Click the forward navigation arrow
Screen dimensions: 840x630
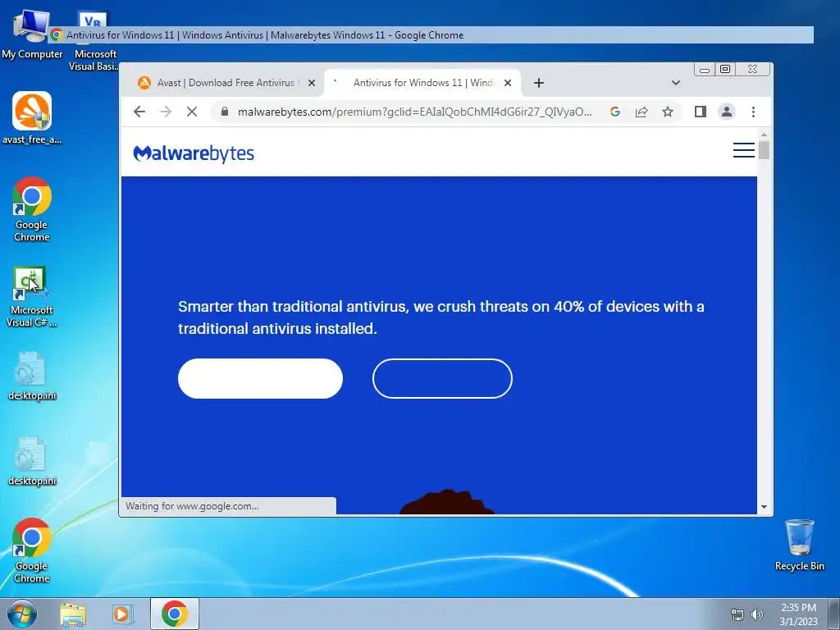(166, 112)
